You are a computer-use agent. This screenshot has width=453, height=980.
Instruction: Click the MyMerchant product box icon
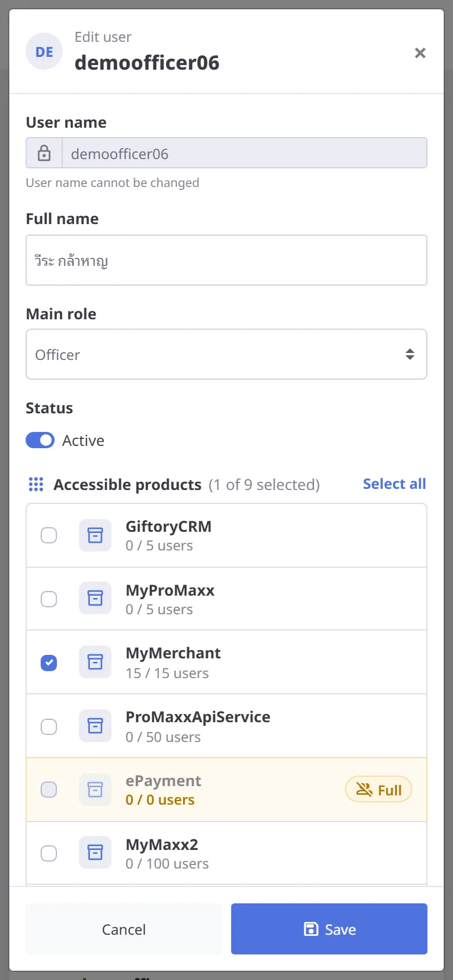tap(95, 662)
